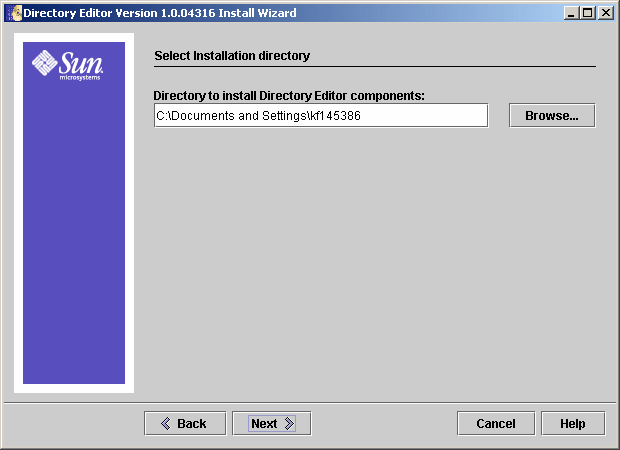Click the 'Select Installation directory' heading
620x450 pixels.
pos(232,56)
